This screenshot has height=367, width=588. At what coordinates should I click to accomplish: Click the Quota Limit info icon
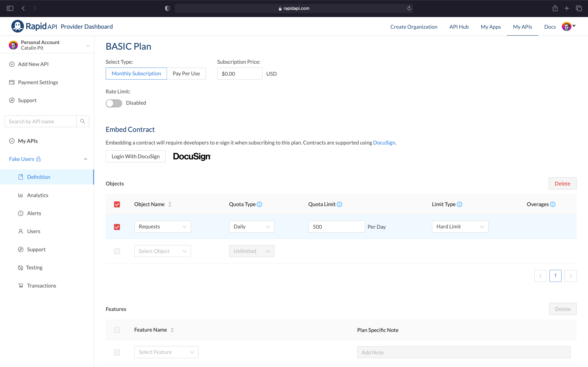click(x=339, y=204)
